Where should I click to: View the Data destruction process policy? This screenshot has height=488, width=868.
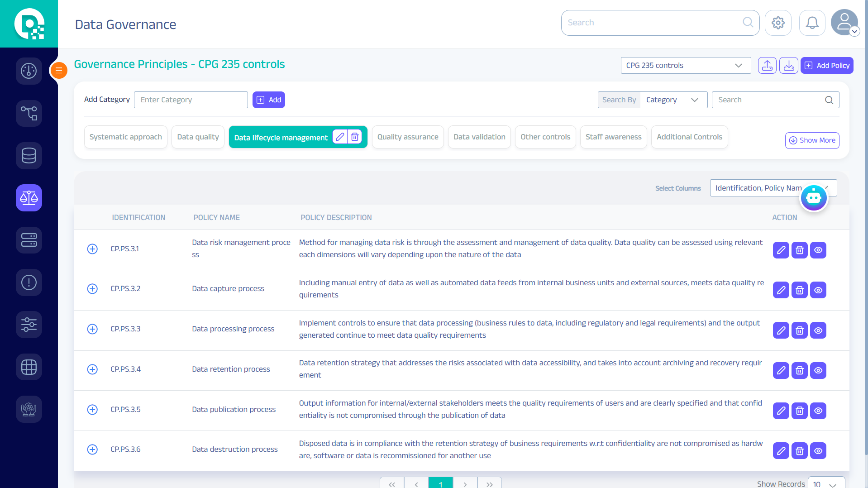pyautogui.click(x=818, y=451)
